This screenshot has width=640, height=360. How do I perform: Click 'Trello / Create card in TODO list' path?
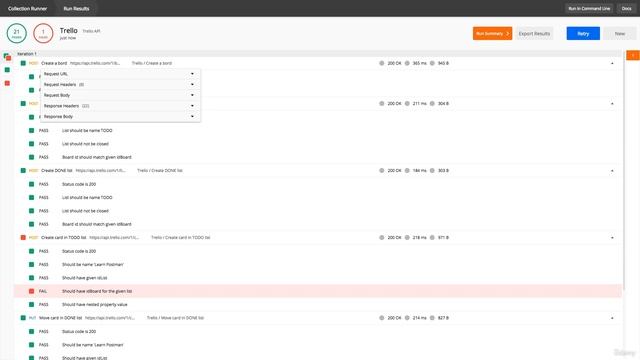pos(180,238)
